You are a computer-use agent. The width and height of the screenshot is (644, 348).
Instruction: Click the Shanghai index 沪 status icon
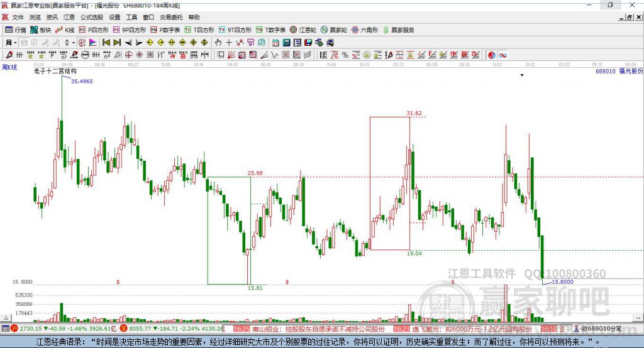point(15,329)
